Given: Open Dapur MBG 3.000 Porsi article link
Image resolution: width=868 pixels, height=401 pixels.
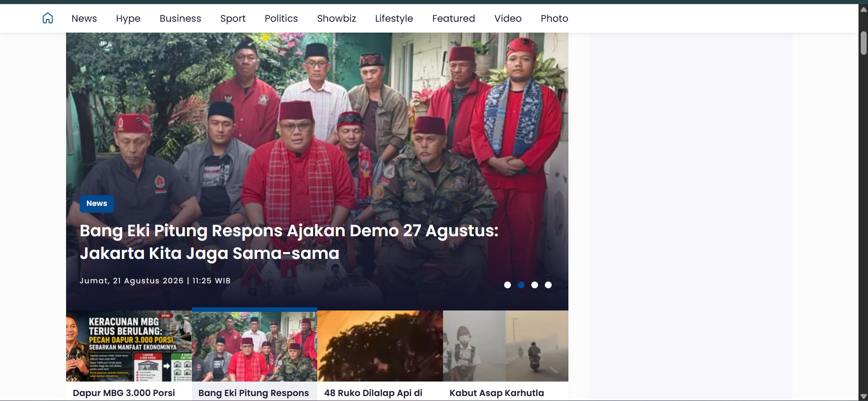Looking at the screenshot, I should click(124, 393).
